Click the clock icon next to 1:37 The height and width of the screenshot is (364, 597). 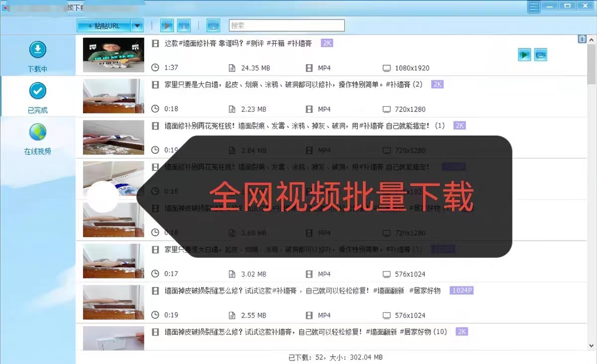(155, 68)
